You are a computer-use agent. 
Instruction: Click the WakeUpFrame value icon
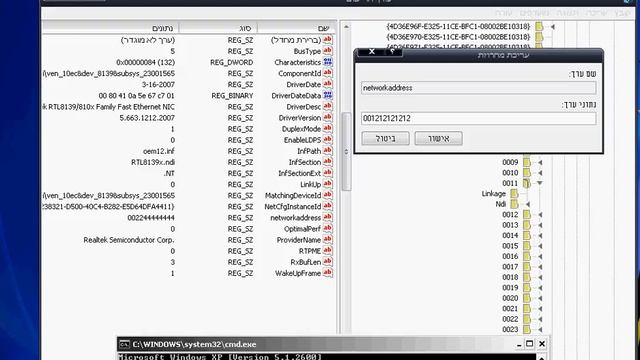pyautogui.click(x=327, y=273)
